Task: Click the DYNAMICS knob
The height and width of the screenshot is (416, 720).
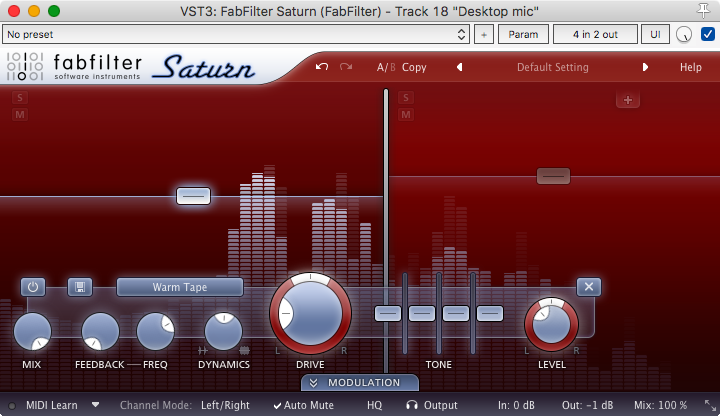Action: pyautogui.click(x=224, y=332)
